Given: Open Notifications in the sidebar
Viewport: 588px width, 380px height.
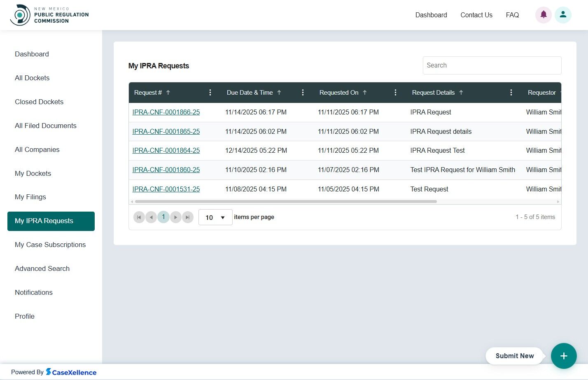Looking at the screenshot, I should point(34,292).
